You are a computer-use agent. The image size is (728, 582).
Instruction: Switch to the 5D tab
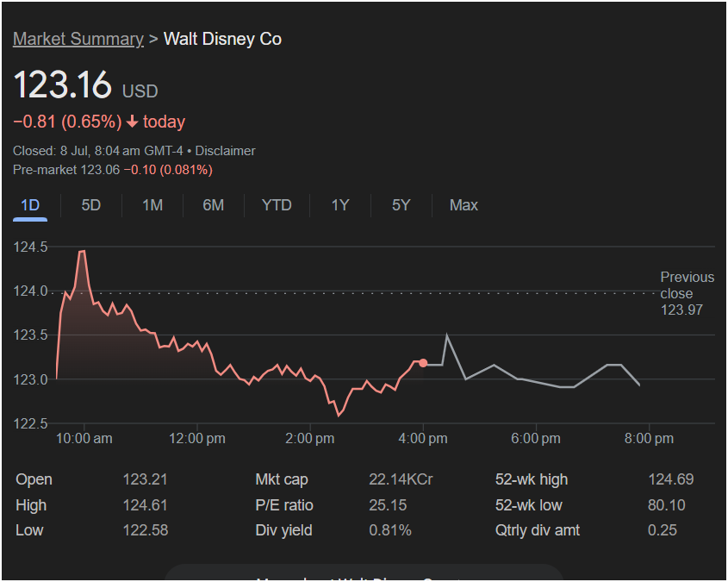91,205
